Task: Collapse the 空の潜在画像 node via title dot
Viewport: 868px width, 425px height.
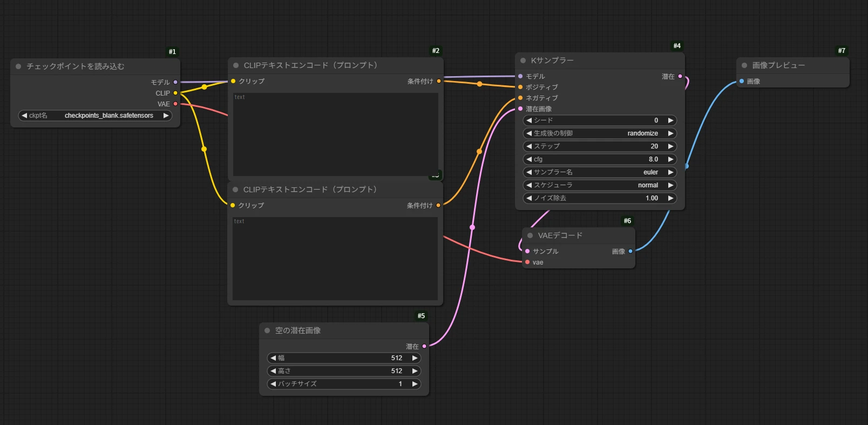Action: point(267,330)
